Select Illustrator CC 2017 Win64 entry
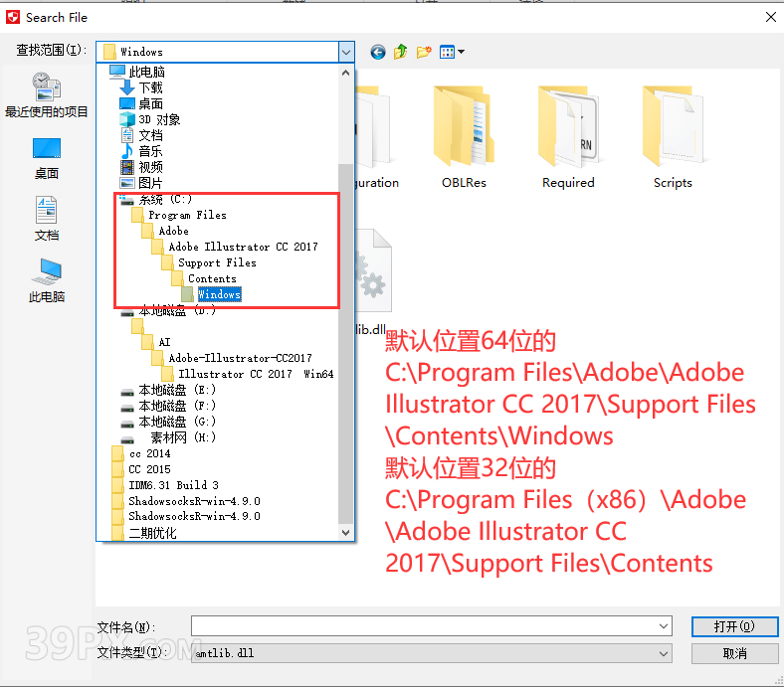Image resolution: width=784 pixels, height=687 pixels. point(248,374)
